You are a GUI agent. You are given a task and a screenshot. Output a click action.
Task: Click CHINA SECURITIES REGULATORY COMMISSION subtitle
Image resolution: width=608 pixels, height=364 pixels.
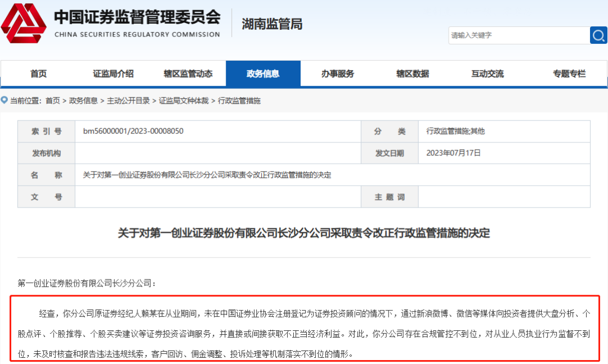point(137,34)
